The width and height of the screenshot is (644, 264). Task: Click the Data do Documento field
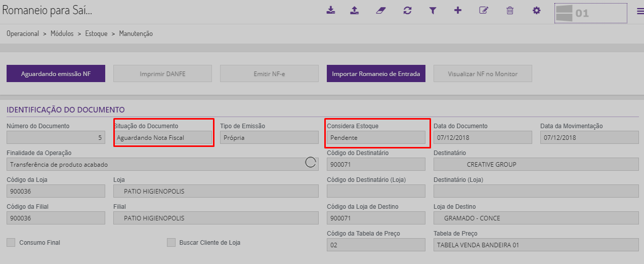pos(483,138)
